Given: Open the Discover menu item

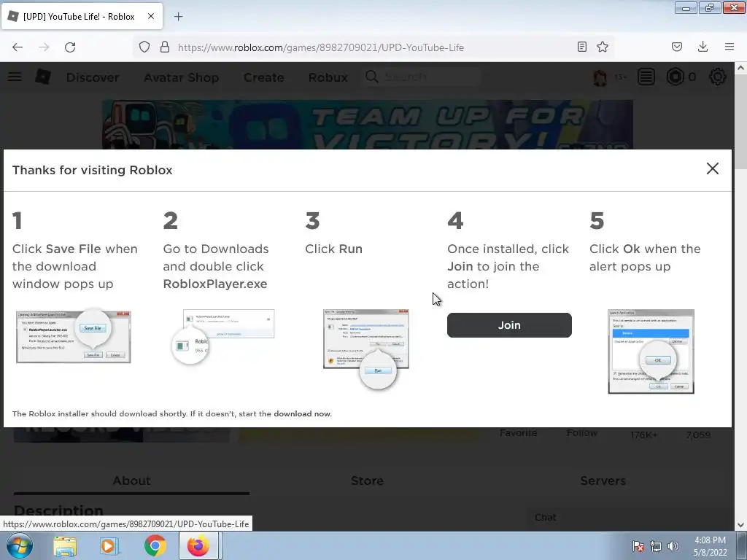Looking at the screenshot, I should coord(93,77).
